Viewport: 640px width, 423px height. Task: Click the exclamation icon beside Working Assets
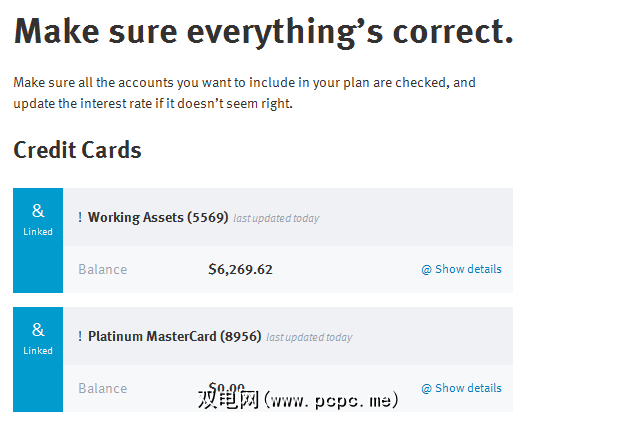coord(80,217)
